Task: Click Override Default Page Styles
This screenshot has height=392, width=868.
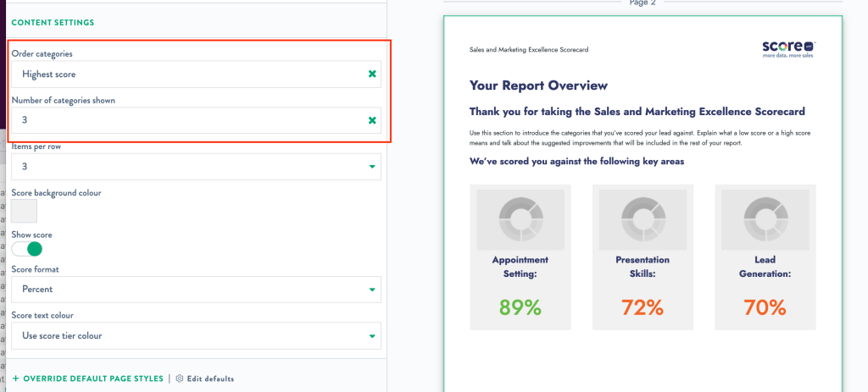Action: click(x=93, y=378)
